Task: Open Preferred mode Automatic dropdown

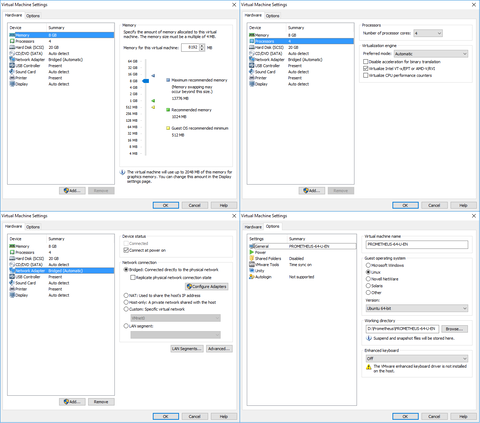Action: [x=431, y=54]
